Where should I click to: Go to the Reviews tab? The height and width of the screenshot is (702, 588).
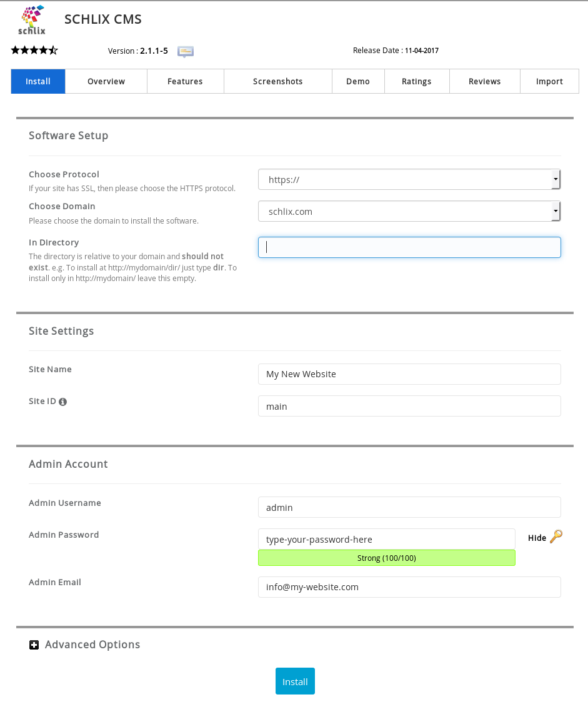tap(484, 81)
